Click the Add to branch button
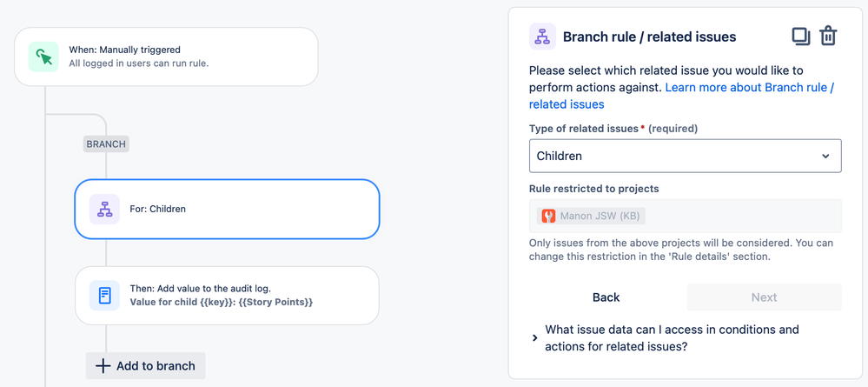Viewport: 868px width, 387px height. [x=146, y=366]
